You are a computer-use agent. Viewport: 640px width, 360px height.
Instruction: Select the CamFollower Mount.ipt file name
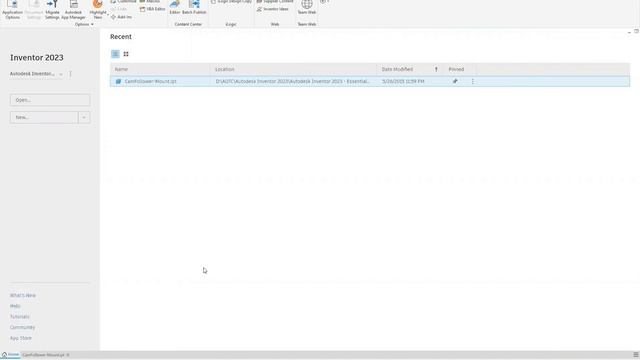pyautogui.click(x=151, y=81)
